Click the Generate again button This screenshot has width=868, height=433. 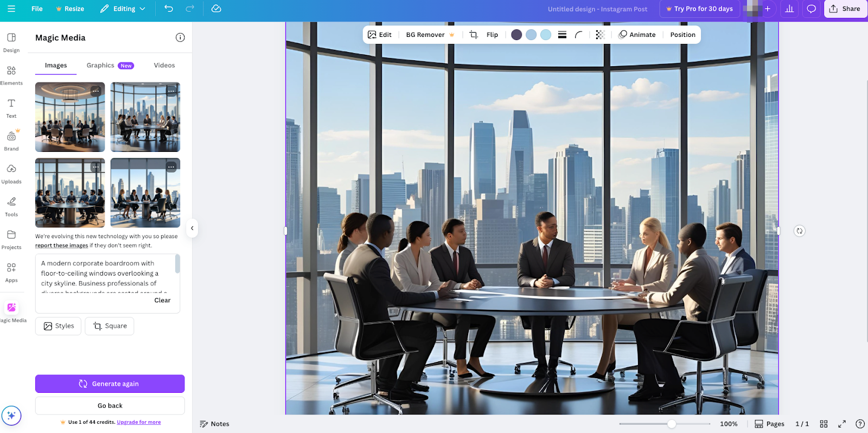click(110, 384)
